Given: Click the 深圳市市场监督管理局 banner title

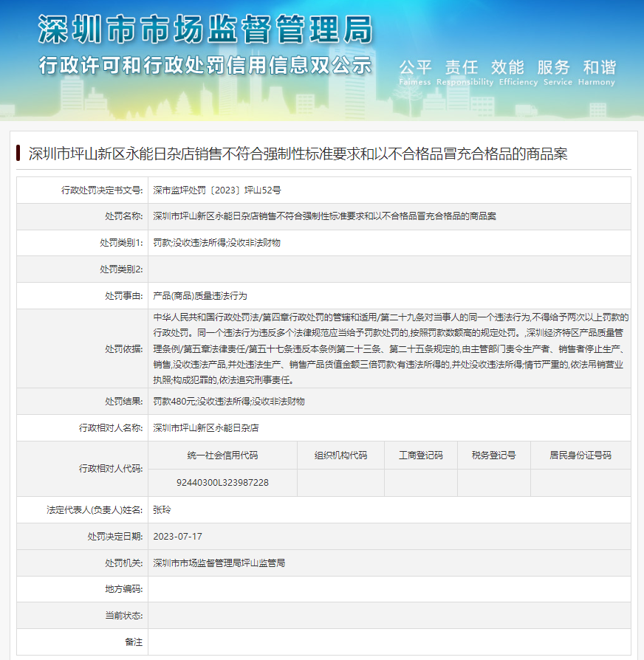Looking at the screenshot, I should [205, 30].
